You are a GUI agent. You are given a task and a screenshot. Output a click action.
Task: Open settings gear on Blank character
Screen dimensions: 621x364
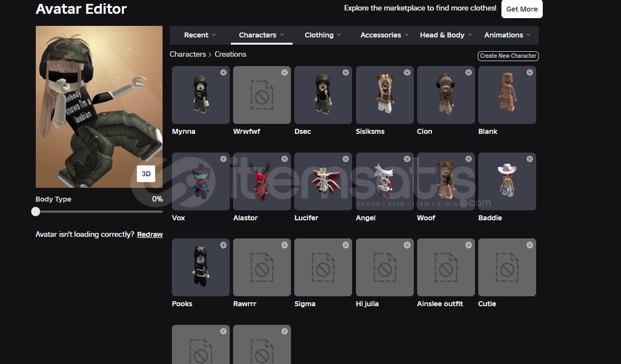pyautogui.click(x=530, y=72)
